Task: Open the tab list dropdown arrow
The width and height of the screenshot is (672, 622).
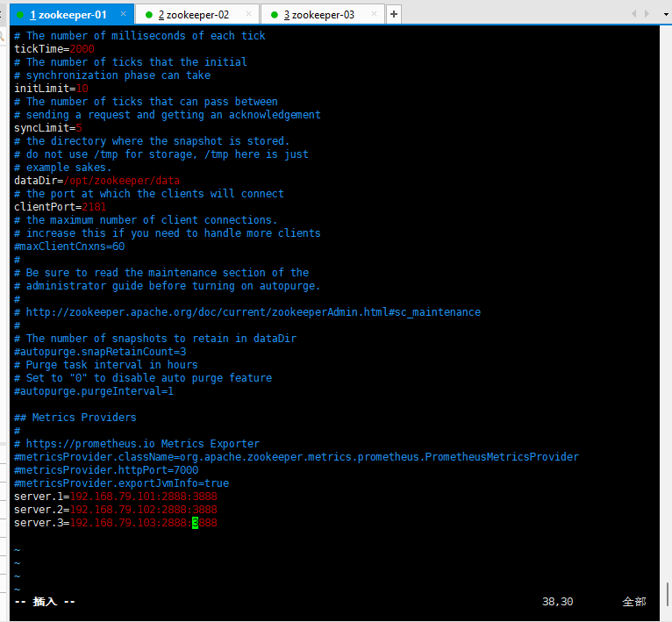Action: [x=666, y=14]
